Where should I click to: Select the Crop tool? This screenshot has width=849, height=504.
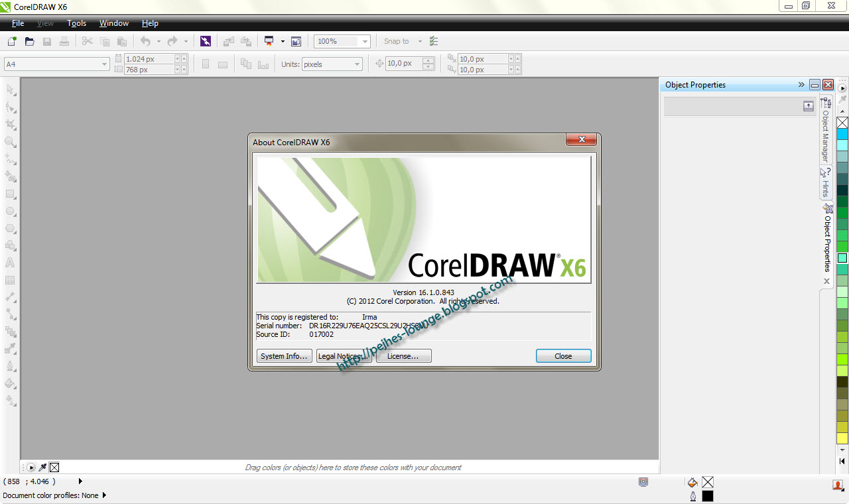(x=11, y=124)
